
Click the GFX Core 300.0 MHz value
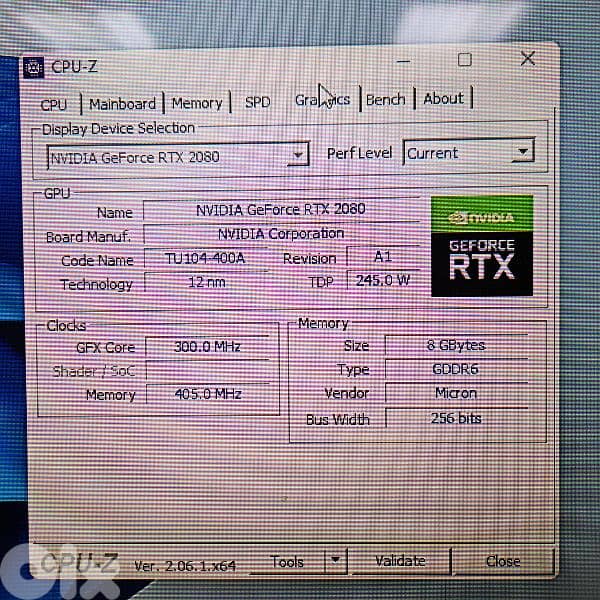pos(208,347)
